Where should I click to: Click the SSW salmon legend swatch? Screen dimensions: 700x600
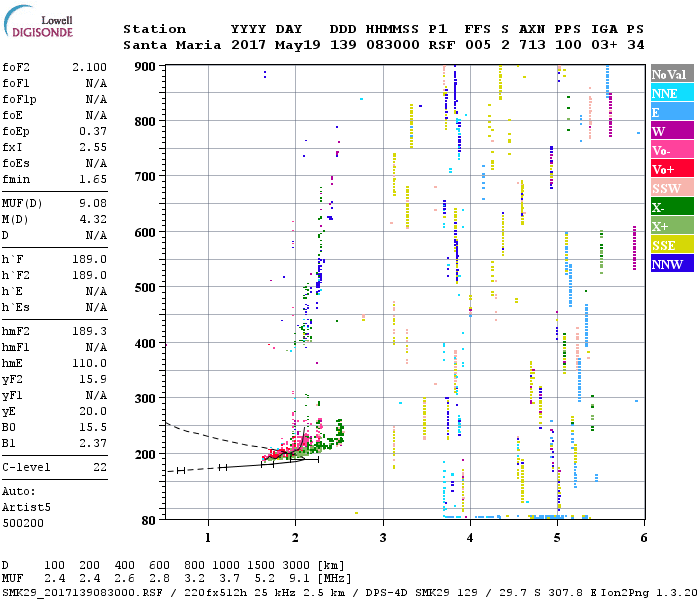pos(672,188)
